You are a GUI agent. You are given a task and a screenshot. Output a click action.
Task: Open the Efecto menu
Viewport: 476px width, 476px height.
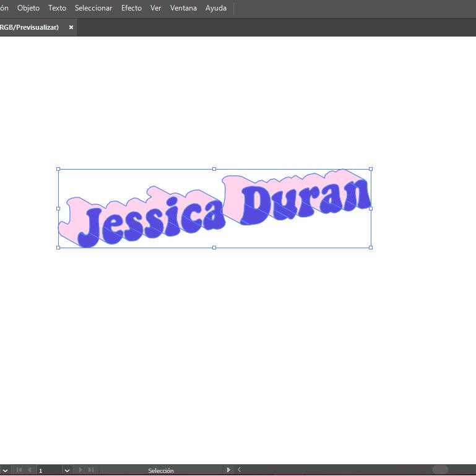point(131,8)
